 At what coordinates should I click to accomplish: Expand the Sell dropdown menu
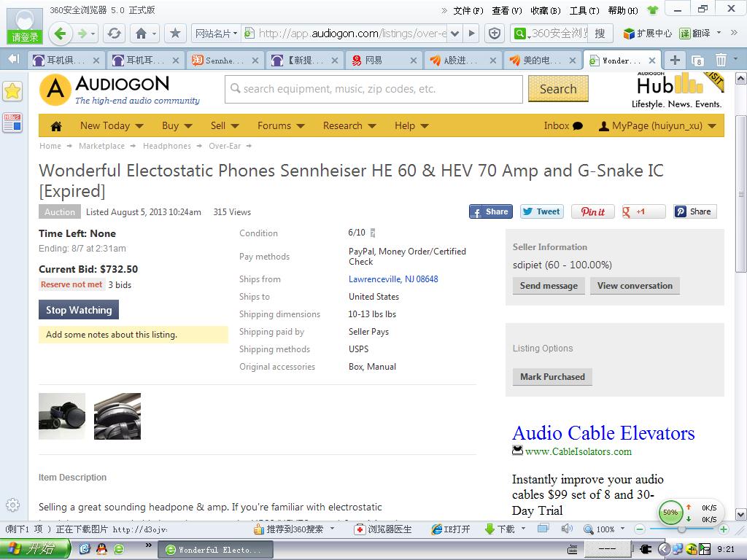225,125
